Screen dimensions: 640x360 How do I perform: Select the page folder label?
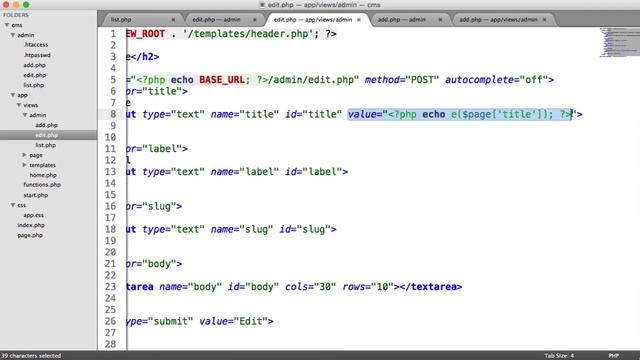click(36, 155)
